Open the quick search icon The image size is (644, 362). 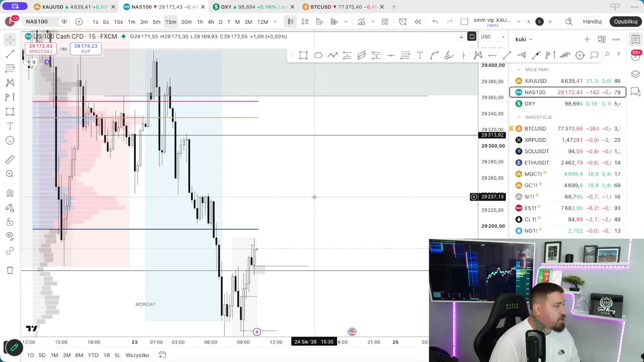pos(569,22)
